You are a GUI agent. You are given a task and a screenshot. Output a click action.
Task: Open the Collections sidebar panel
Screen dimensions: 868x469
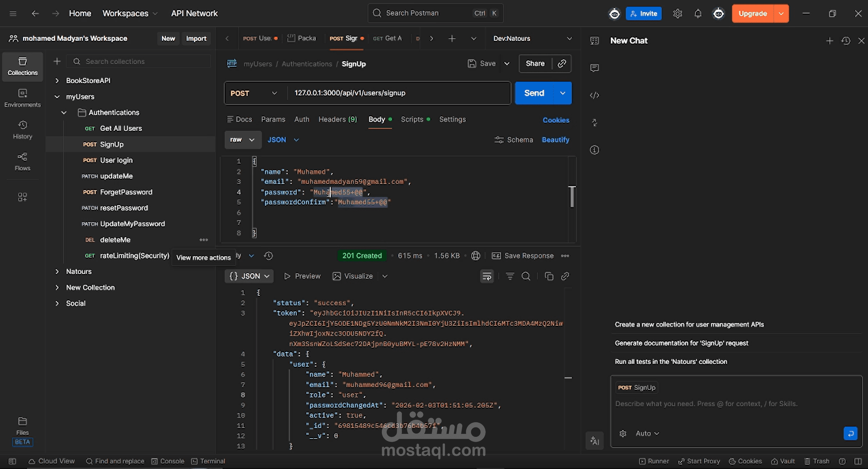coord(23,66)
